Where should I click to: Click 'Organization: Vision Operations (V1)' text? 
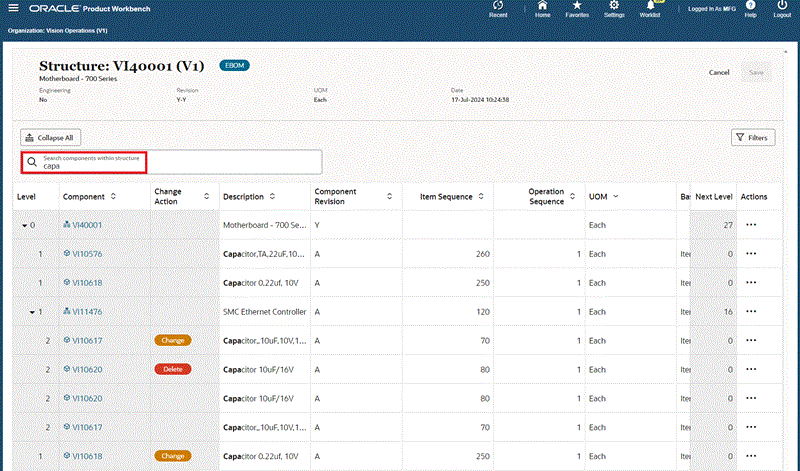(x=58, y=31)
